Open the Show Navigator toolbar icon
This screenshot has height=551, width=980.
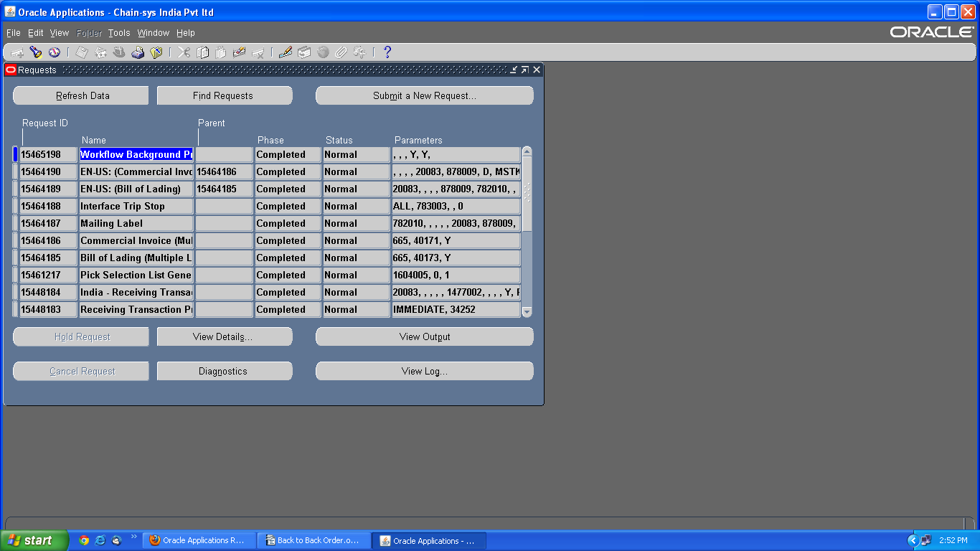pos(54,52)
